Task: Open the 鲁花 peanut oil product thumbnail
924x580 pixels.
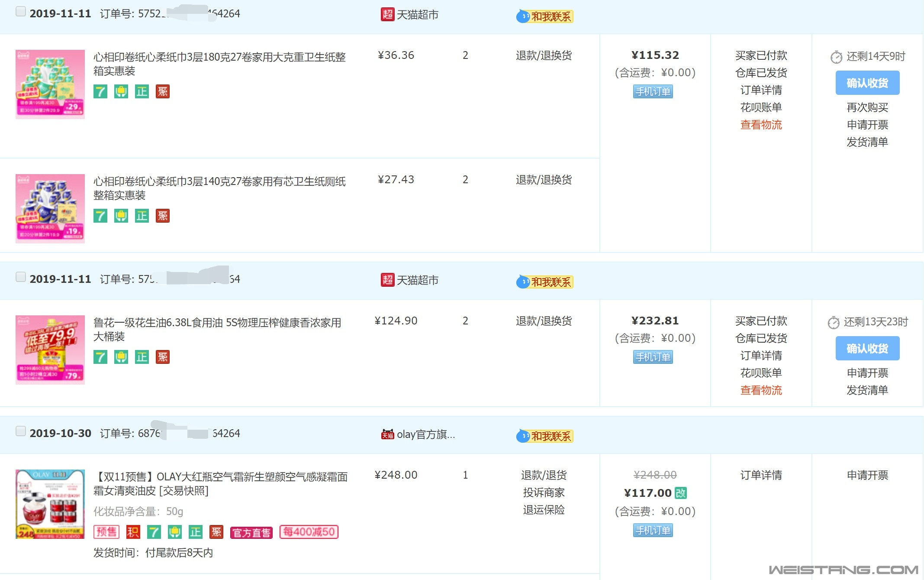Action: pyautogui.click(x=50, y=350)
